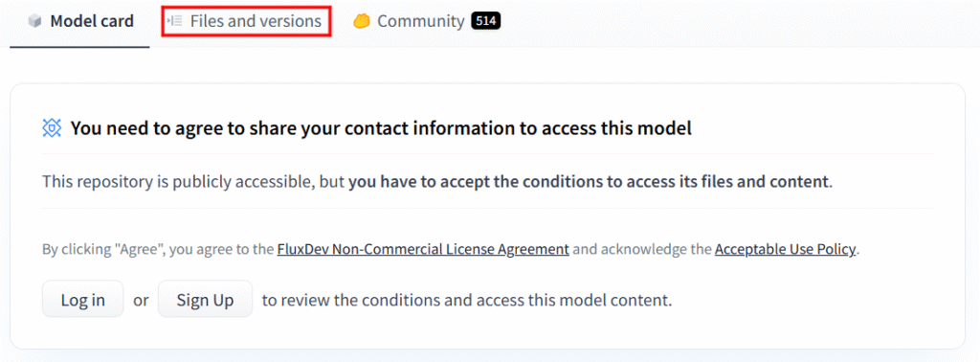Image resolution: width=980 pixels, height=362 pixels.
Task: Click the 'By clicking "Agree"' disclaimer text
Action: (x=103, y=249)
